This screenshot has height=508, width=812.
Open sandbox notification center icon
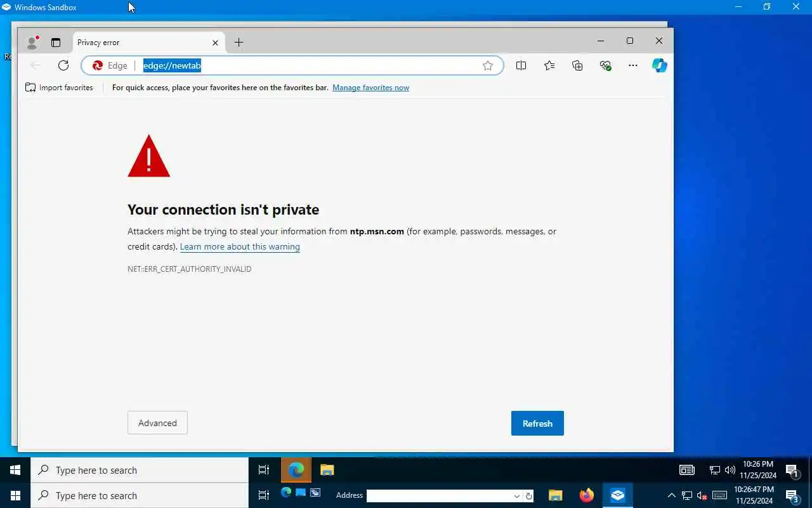(x=792, y=471)
